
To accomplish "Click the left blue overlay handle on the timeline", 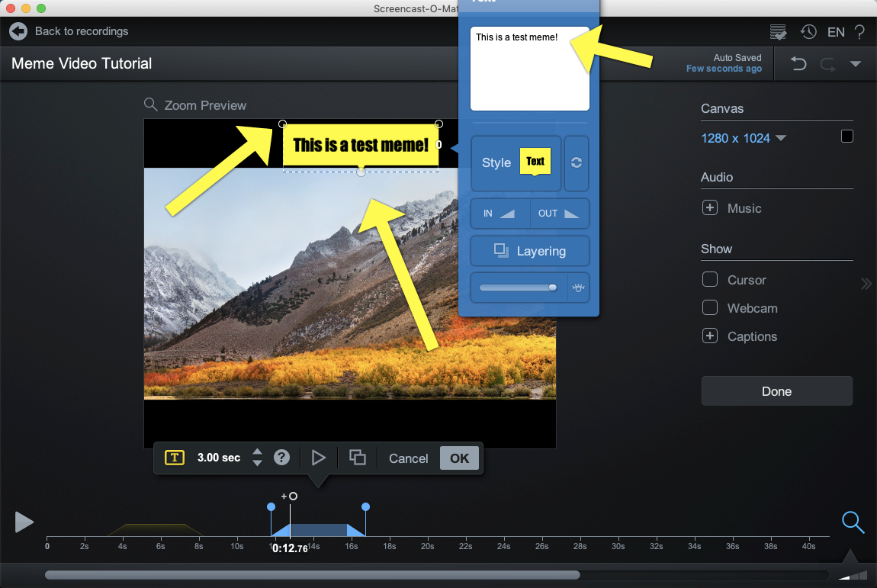I will point(271,507).
